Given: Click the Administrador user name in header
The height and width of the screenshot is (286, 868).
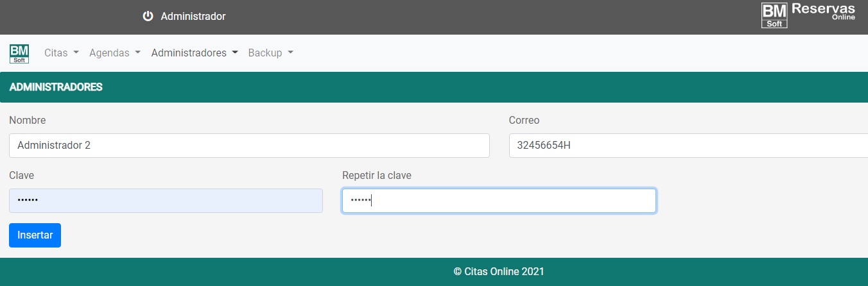Looking at the screenshot, I should (193, 16).
